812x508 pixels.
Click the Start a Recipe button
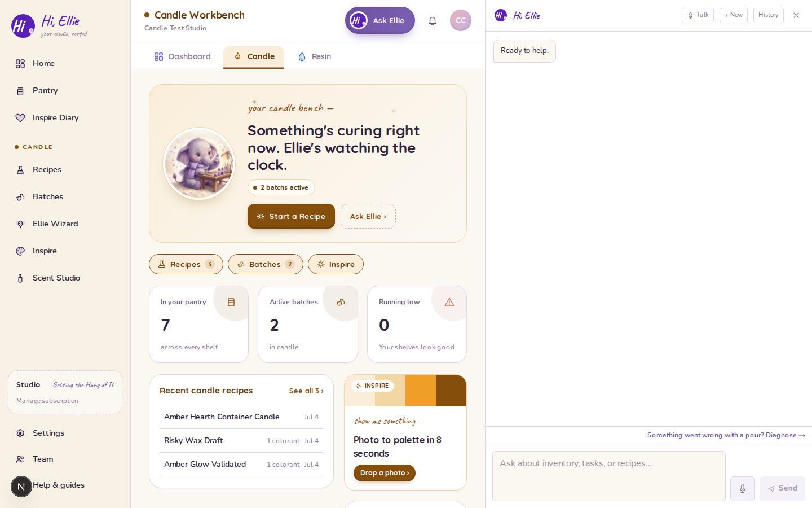point(291,216)
